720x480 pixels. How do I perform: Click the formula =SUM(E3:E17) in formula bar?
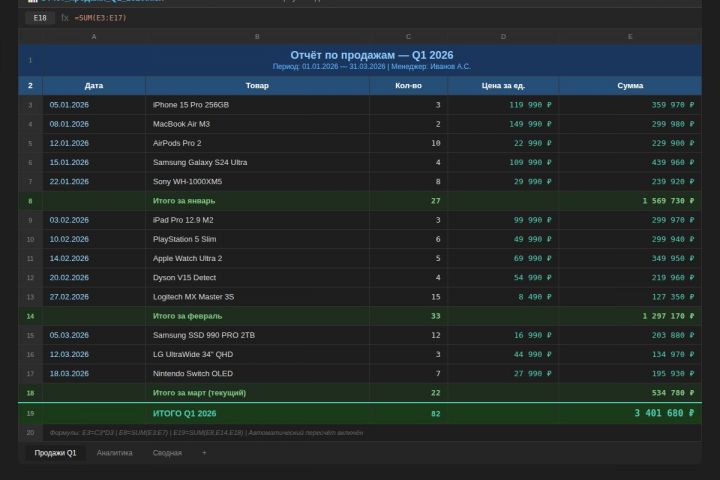pos(101,18)
